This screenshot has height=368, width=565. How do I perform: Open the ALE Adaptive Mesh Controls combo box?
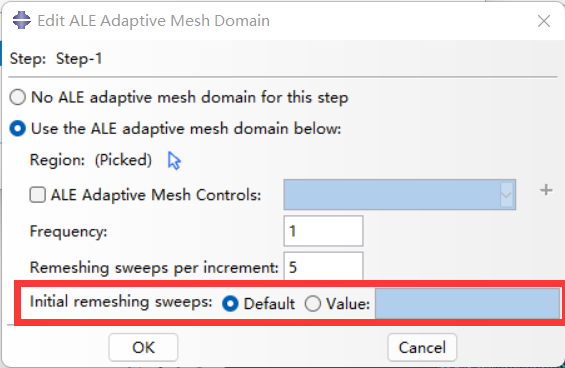[x=400, y=195]
